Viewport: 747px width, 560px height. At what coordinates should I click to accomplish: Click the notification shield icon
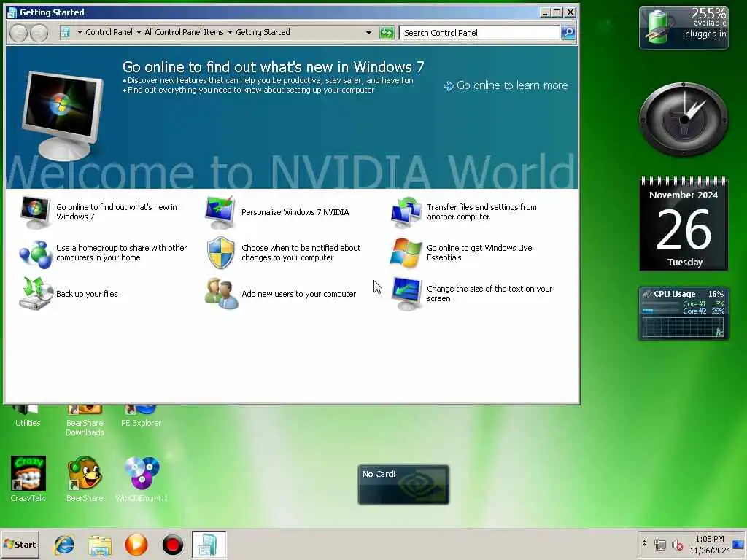(x=220, y=252)
